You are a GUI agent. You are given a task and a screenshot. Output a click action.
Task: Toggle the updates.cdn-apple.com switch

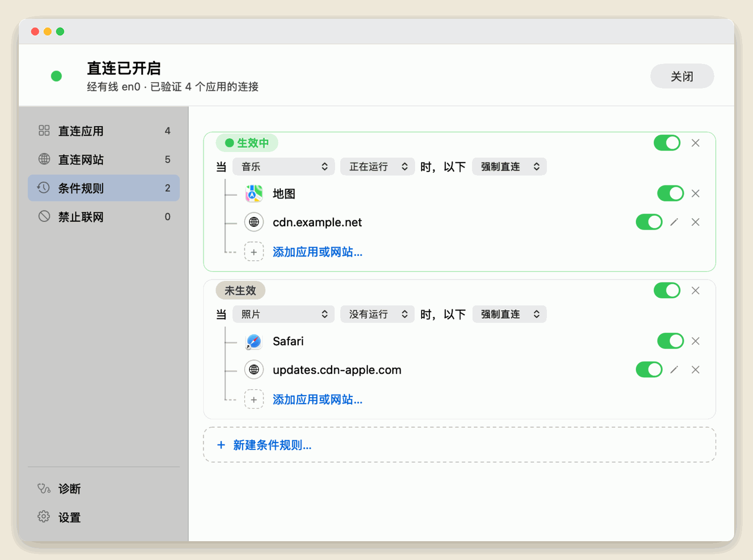649,370
